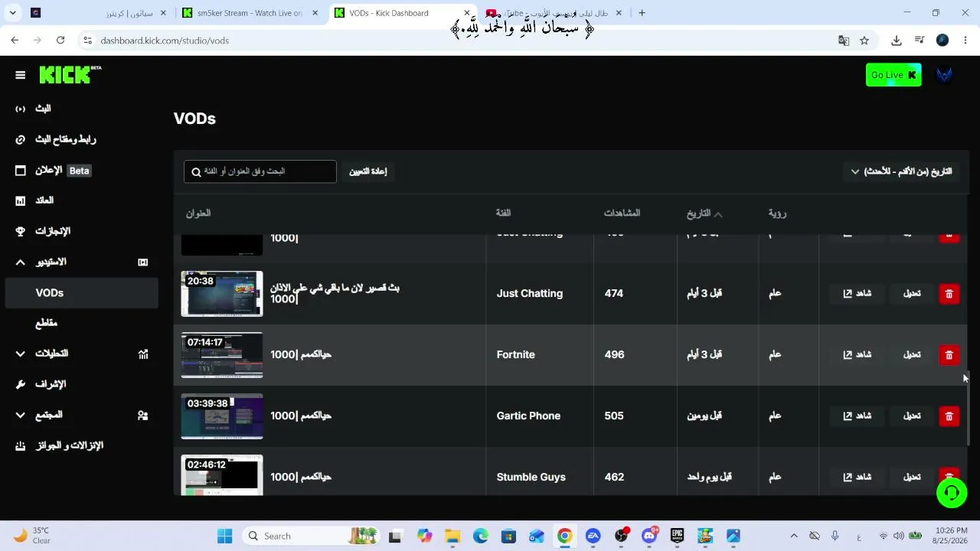
Task: Click the Gartic Phone category text
Action: [529, 416]
